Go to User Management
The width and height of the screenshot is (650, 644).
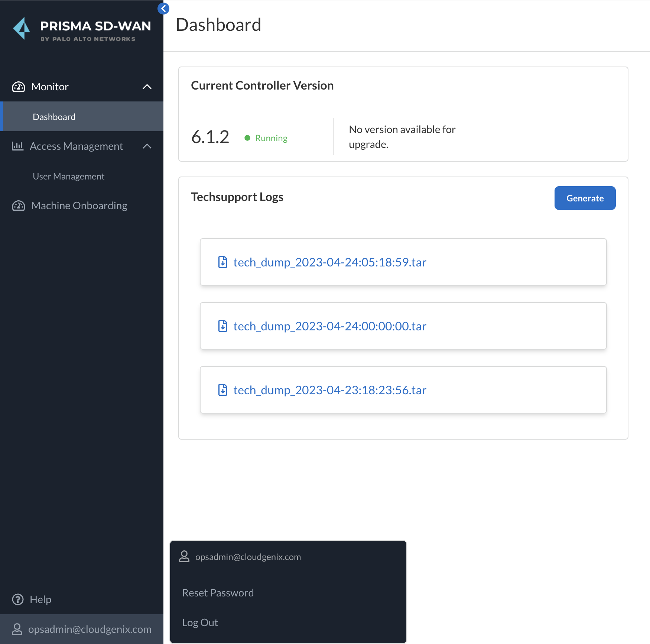[69, 176]
